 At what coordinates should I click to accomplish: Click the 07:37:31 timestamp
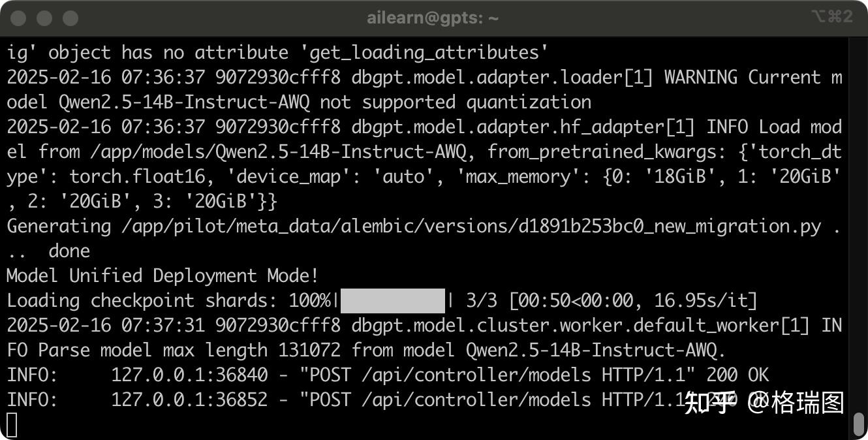(x=163, y=326)
